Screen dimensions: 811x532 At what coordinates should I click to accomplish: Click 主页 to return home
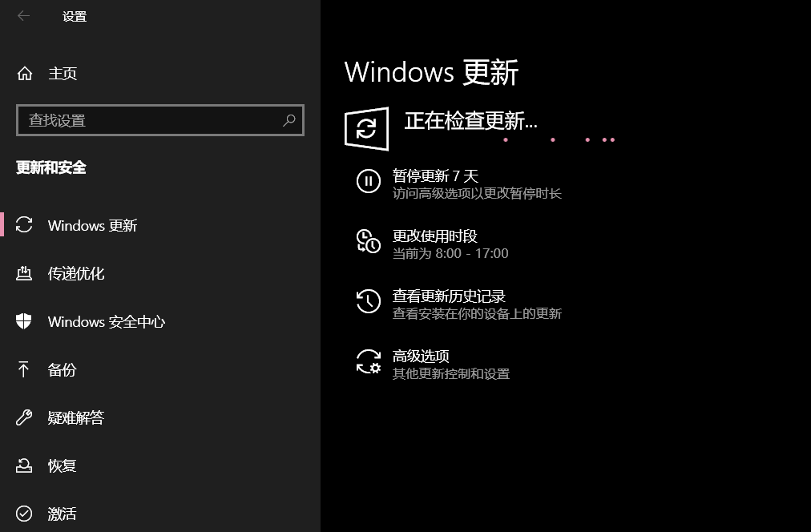pyautogui.click(x=63, y=74)
